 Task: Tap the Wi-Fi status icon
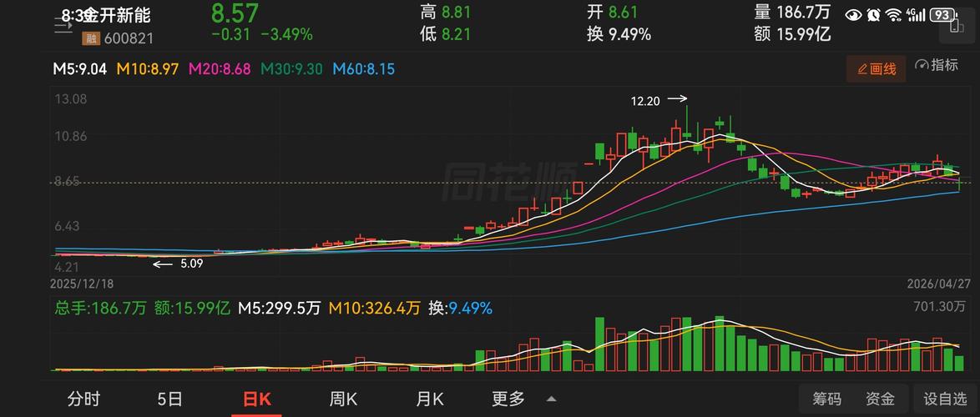click(x=894, y=13)
